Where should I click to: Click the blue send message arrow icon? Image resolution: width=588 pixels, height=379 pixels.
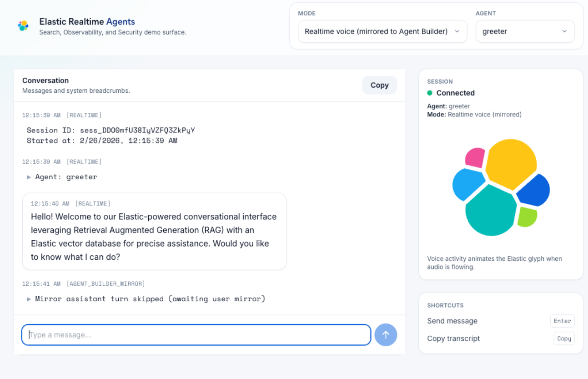pos(386,335)
